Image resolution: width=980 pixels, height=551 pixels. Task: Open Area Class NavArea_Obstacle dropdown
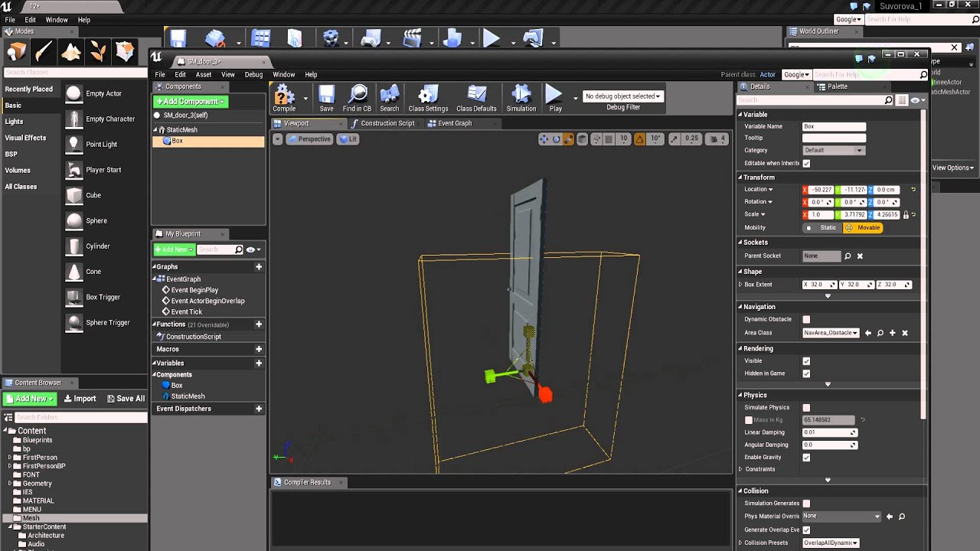831,333
